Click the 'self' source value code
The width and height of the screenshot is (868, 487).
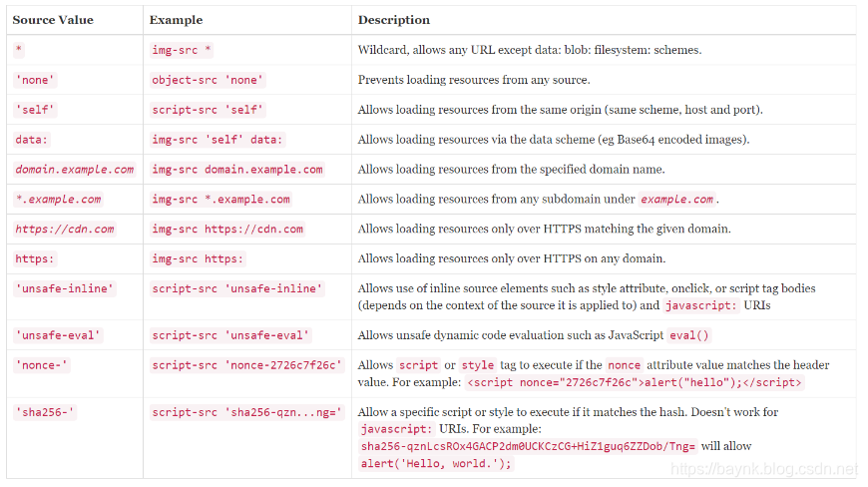click(x=35, y=110)
